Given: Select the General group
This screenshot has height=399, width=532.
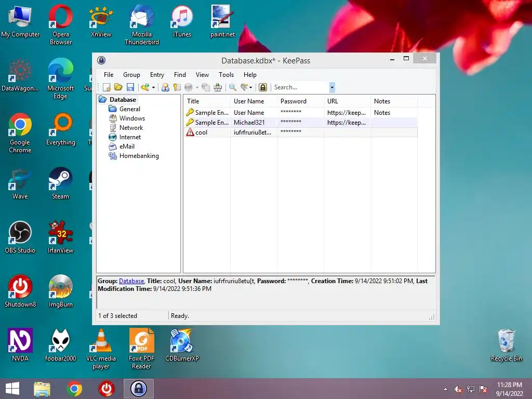Looking at the screenshot, I should pos(129,109).
